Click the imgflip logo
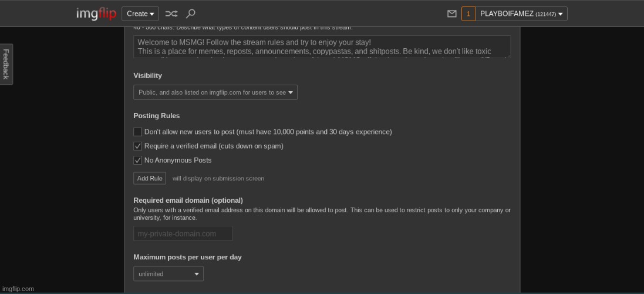This screenshot has height=294, width=644. (96, 14)
